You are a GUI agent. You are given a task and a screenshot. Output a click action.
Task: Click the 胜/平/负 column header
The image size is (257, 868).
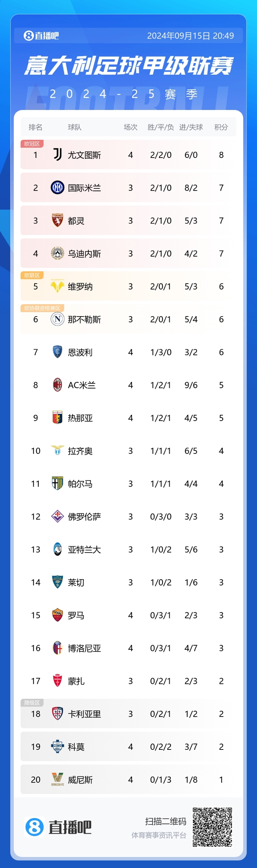tap(160, 127)
